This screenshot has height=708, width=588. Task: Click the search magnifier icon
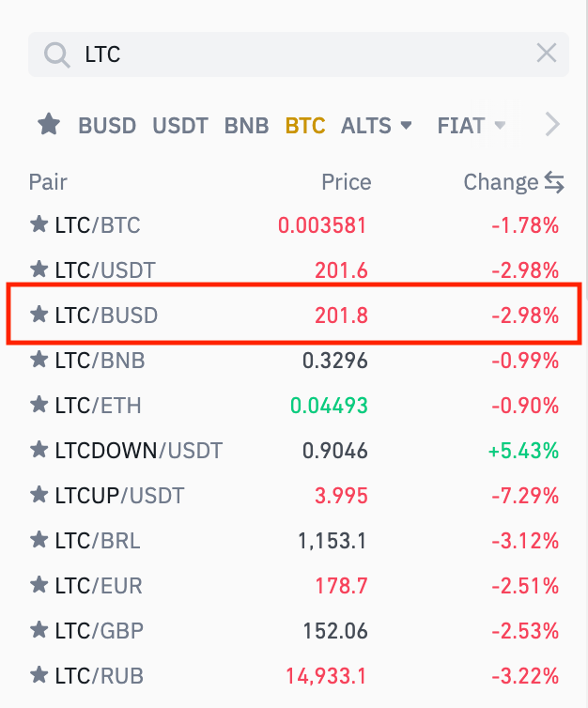pyautogui.click(x=57, y=54)
